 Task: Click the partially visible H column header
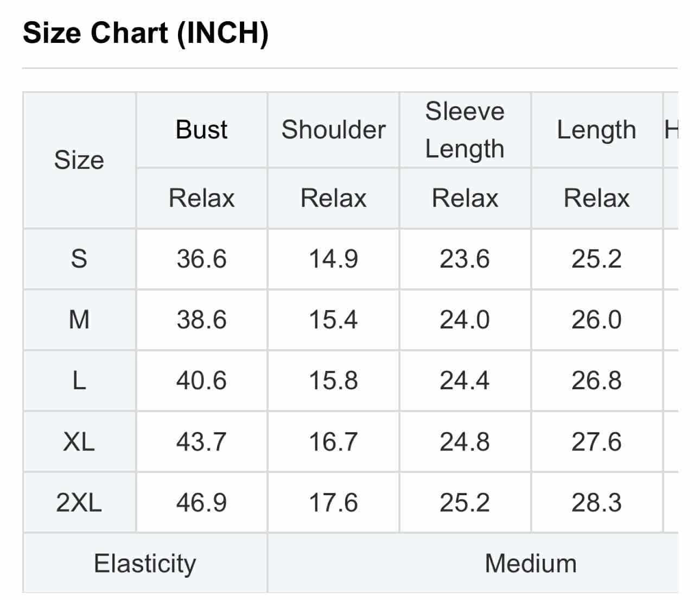coord(671,130)
